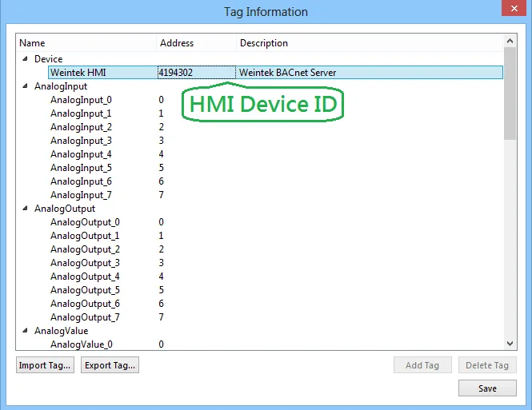Viewport: 532px width, 410px height.
Task: Collapse the Device tree node
Action: point(25,59)
